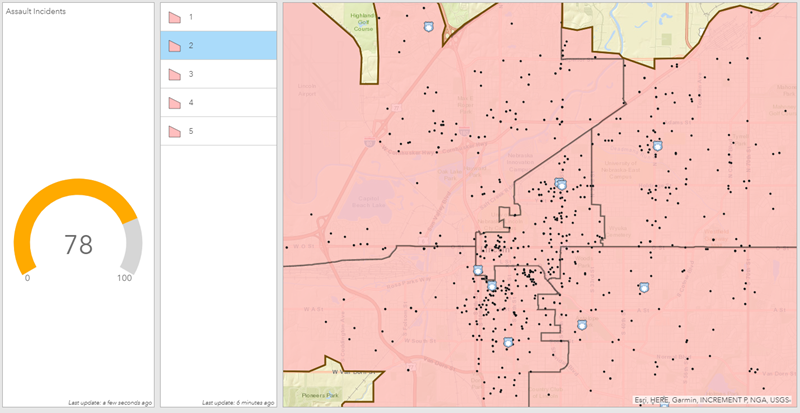Click the police station marker near Highland Golf Course
Image resolution: width=800 pixels, height=413 pixels.
[429, 26]
